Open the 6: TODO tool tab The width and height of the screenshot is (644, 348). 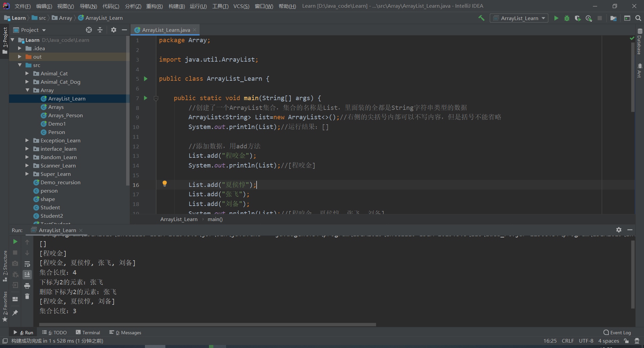click(x=54, y=332)
